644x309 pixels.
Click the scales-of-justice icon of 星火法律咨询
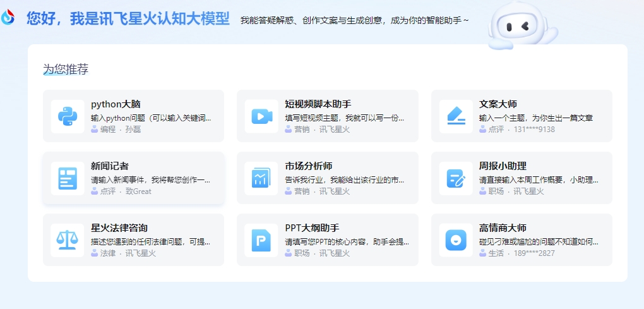(68, 240)
